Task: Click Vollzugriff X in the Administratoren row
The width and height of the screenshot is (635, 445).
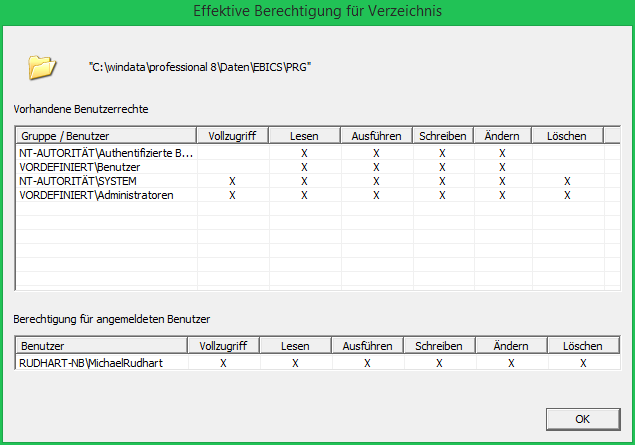Action: click(x=232, y=196)
